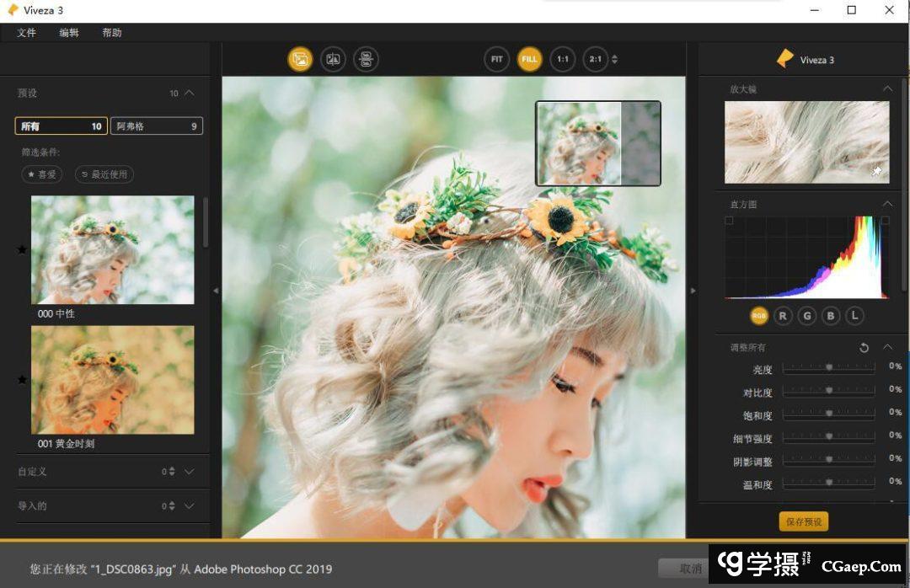The image size is (910, 588).
Task: Open the 文件 menu
Action: (x=26, y=33)
